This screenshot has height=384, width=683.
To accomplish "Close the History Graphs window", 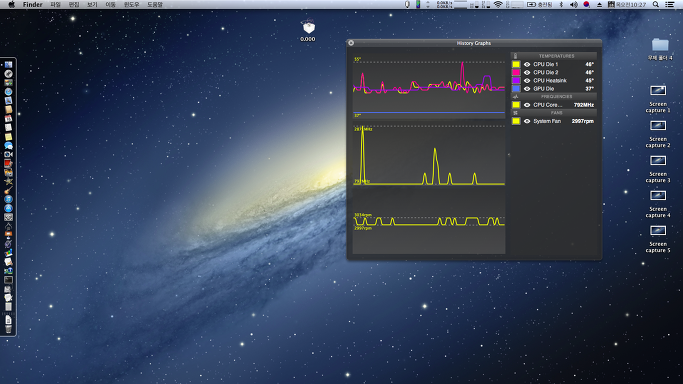I will [x=351, y=43].
